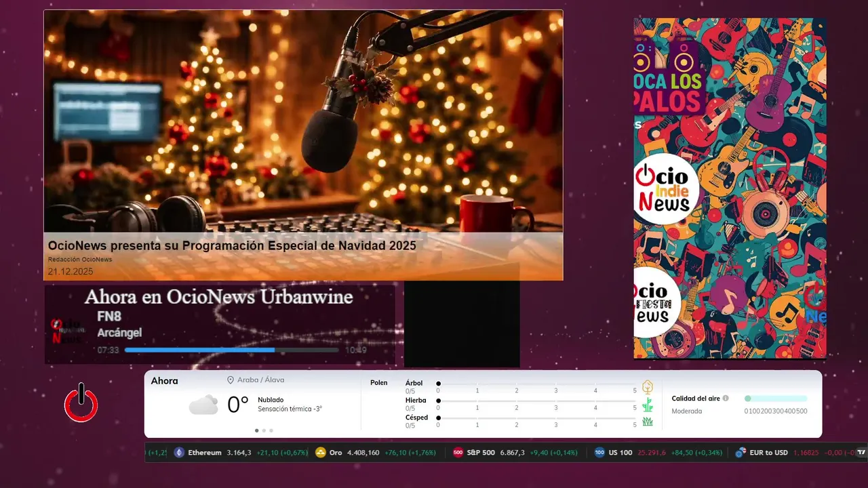Open the S&P 500 ticker entry
868x488 pixels.
(515, 452)
